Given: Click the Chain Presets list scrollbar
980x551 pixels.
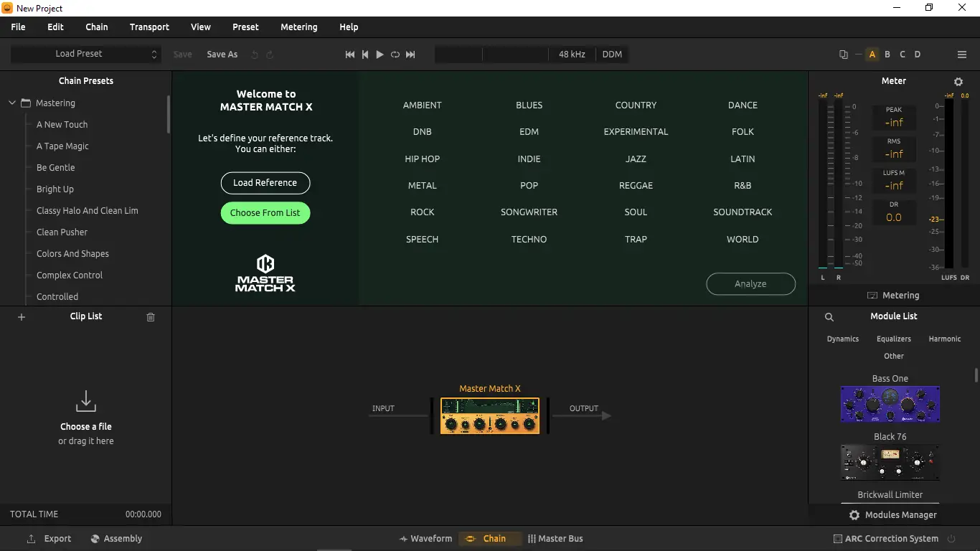Looking at the screenshot, I should tap(169, 115).
